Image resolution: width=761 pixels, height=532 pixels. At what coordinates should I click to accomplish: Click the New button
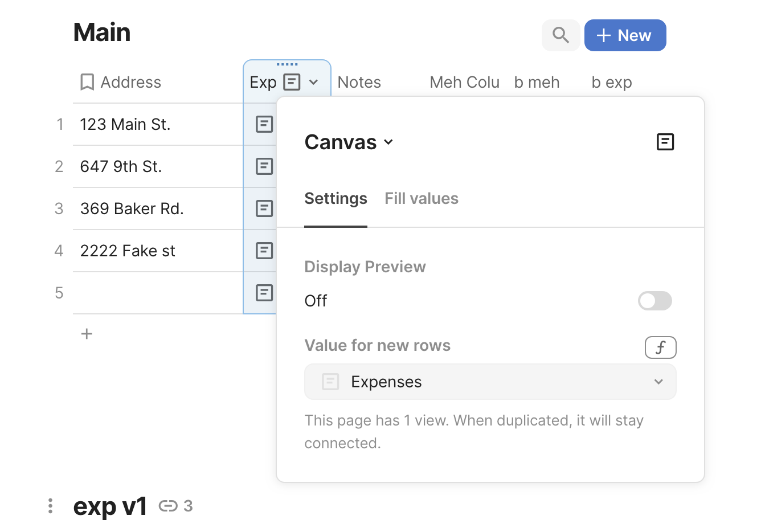click(625, 35)
